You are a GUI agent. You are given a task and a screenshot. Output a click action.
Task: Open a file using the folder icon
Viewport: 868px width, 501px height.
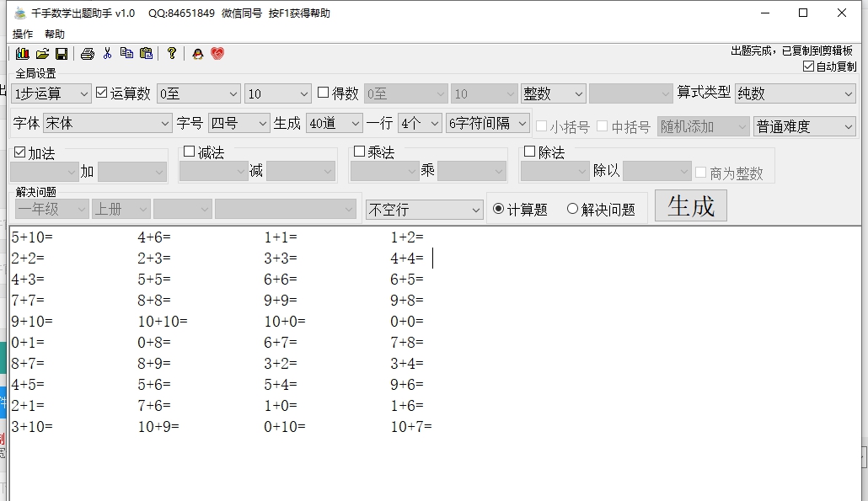[x=42, y=53]
